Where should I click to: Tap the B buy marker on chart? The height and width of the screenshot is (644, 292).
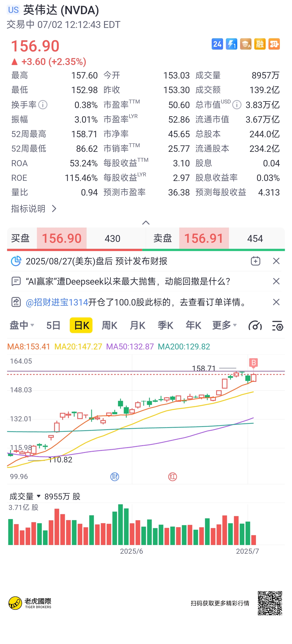pyautogui.click(x=253, y=363)
